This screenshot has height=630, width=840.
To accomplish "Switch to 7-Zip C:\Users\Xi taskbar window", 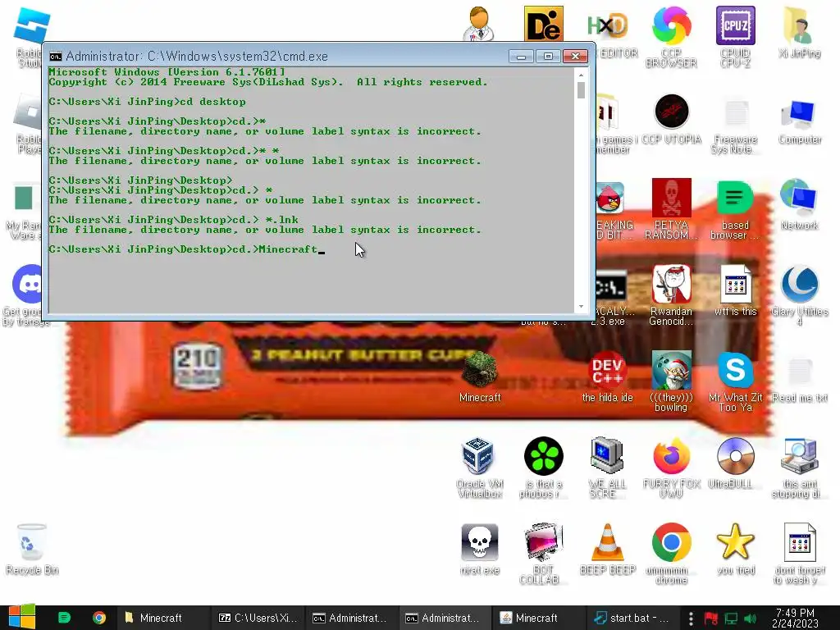I will click(258, 618).
